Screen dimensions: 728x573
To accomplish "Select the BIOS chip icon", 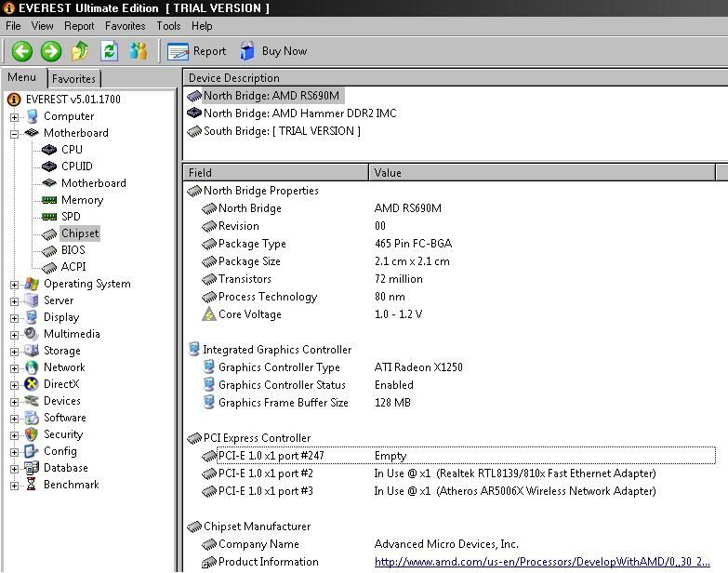I will click(48, 251).
